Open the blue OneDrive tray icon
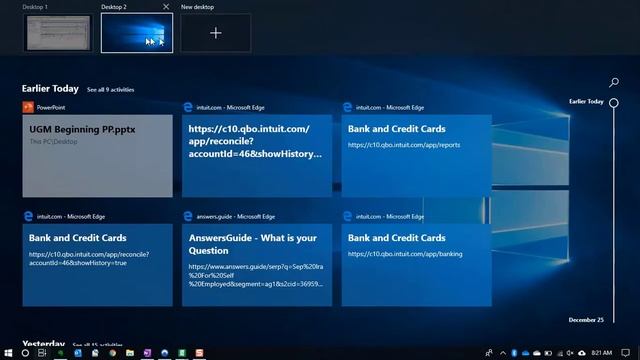 coord(526,353)
